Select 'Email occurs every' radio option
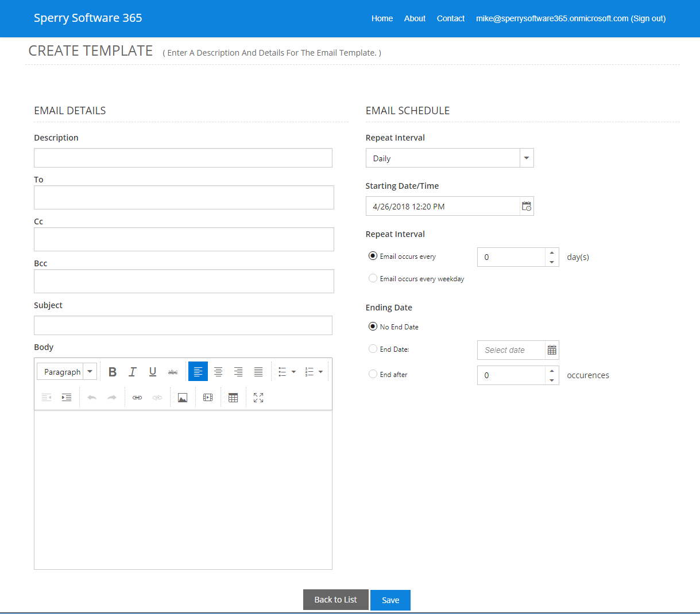The width and height of the screenshot is (700, 614). click(373, 256)
